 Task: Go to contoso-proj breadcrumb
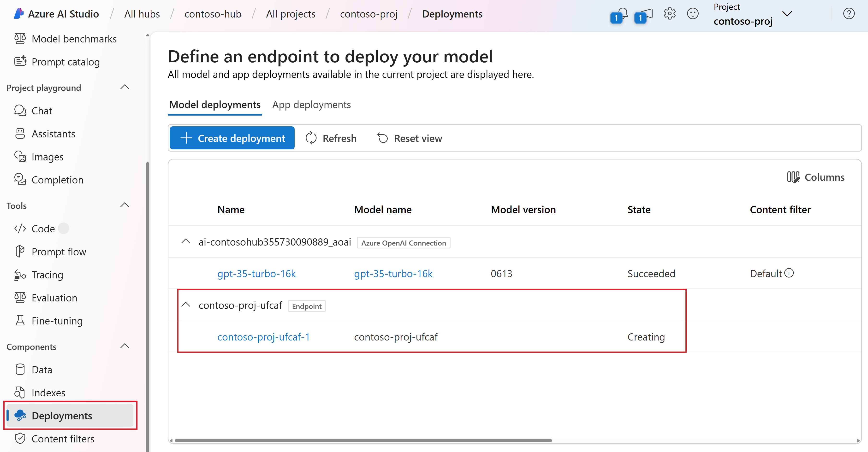[369, 14]
